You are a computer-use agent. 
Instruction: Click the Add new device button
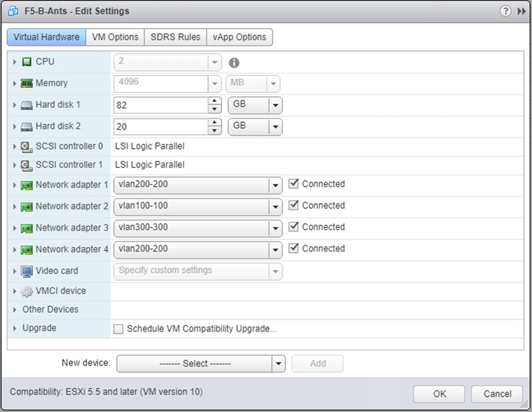pyautogui.click(x=318, y=364)
